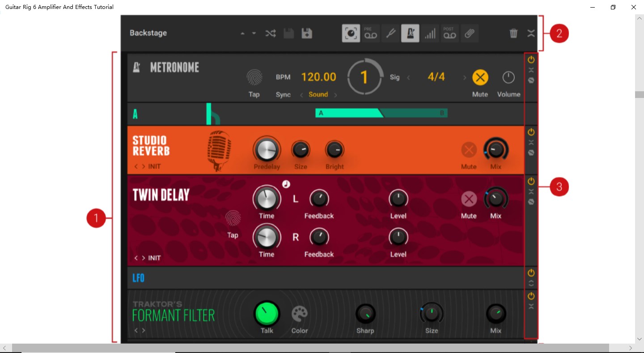Click the Metronome Sync label
Image resolution: width=644 pixels, height=353 pixels.
283,95
